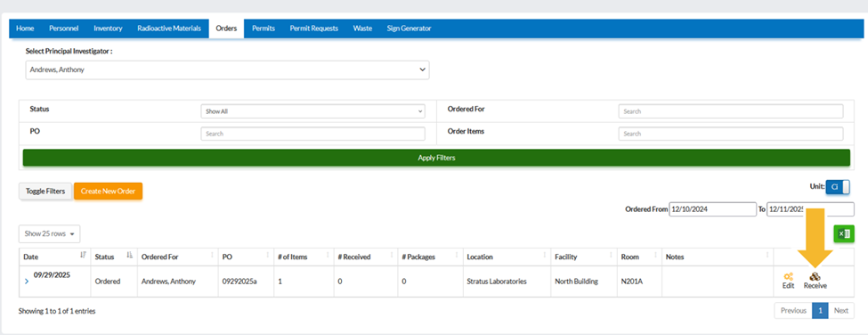The image size is (868, 335).
Task: Click the North Building cell
Action: (583, 282)
